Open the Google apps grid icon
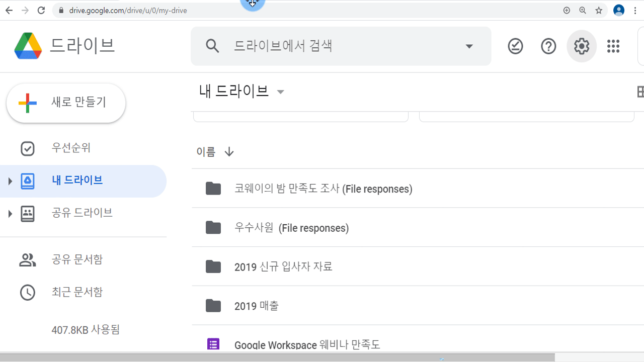The width and height of the screenshot is (644, 362). point(613,46)
